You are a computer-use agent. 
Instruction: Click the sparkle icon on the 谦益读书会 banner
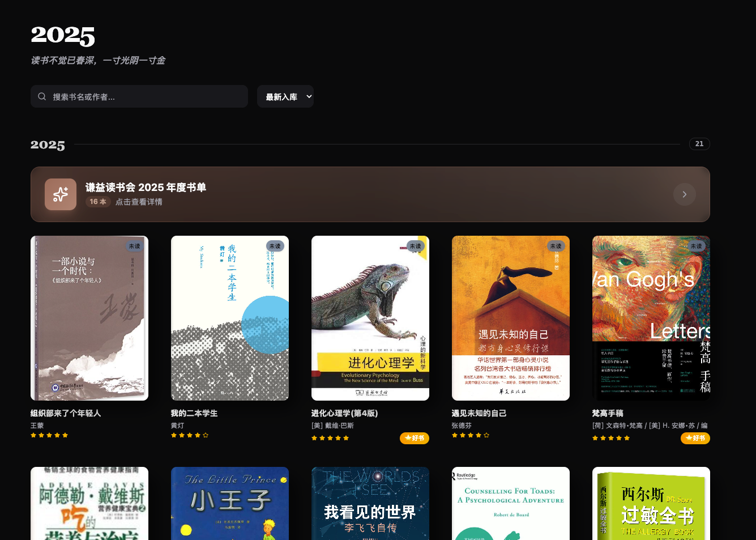tap(61, 194)
